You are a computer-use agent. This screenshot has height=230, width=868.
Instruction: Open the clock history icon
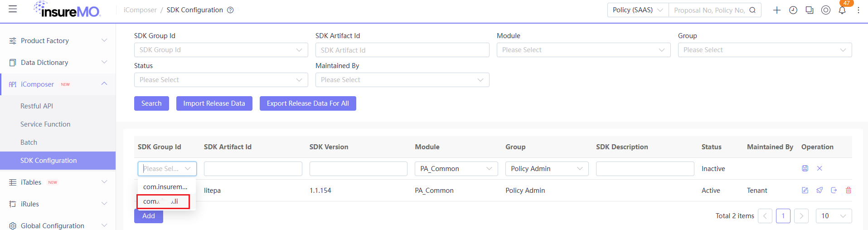click(x=793, y=10)
